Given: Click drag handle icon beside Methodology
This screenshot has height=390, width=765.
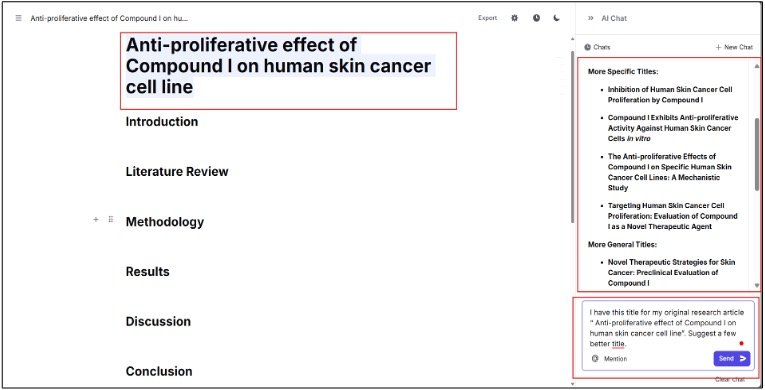Looking at the screenshot, I should pyautogui.click(x=111, y=220).
